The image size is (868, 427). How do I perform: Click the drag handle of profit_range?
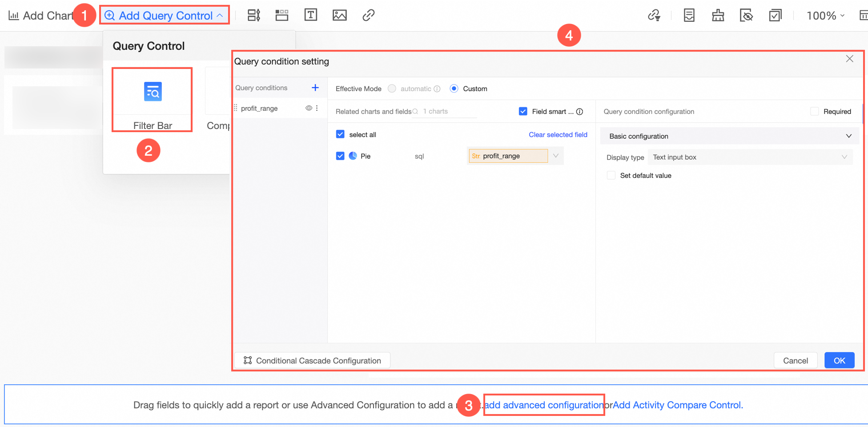pyautogui.click(x=236, y=108)
